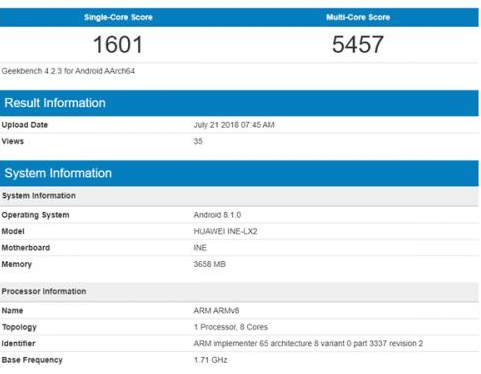The width and height of the screenshot is (481, 374).
Task: Click the Single-Core Score header
Action: click(x=118, y=17)
